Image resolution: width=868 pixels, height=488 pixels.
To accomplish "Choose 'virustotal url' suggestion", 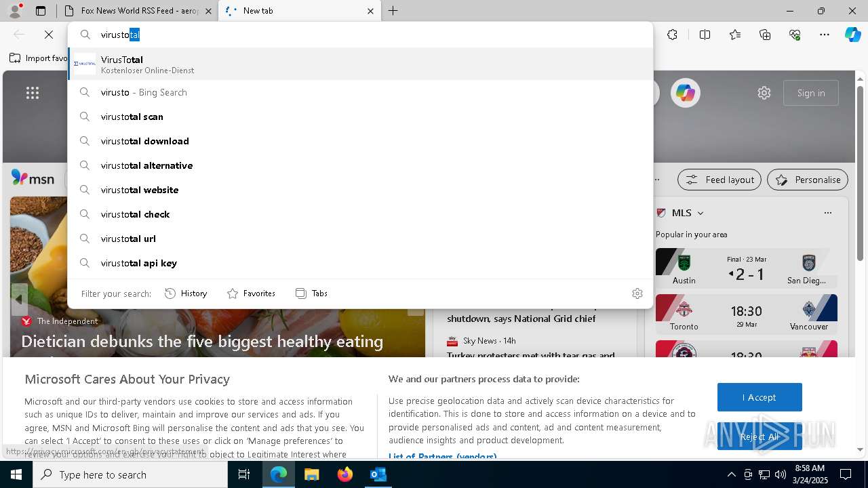I will point(360,239).
